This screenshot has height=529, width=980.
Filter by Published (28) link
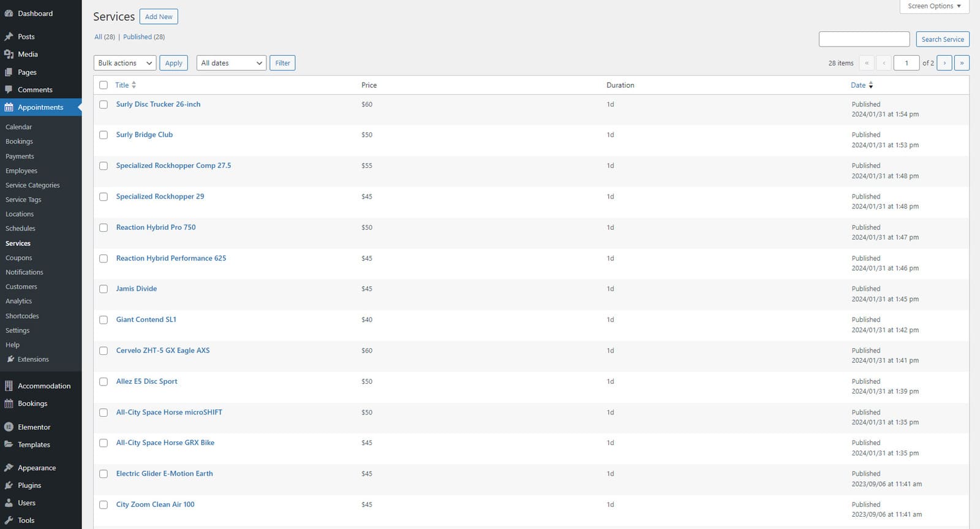click(144, 37)
